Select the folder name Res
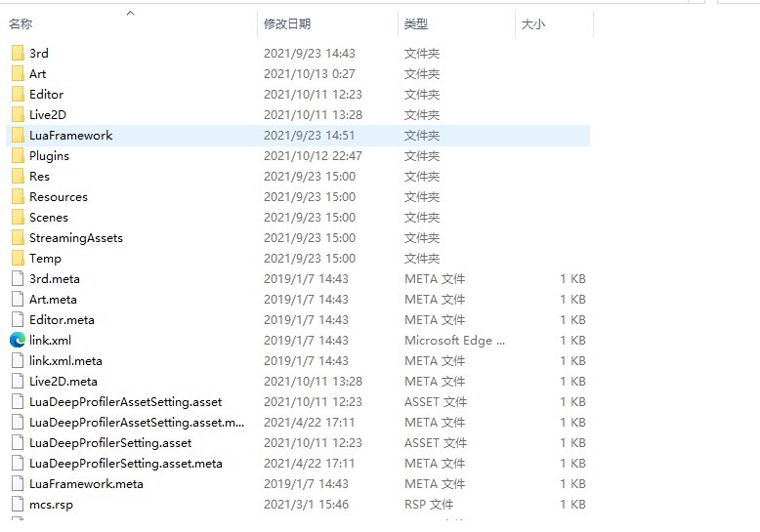 click(39, 176)
